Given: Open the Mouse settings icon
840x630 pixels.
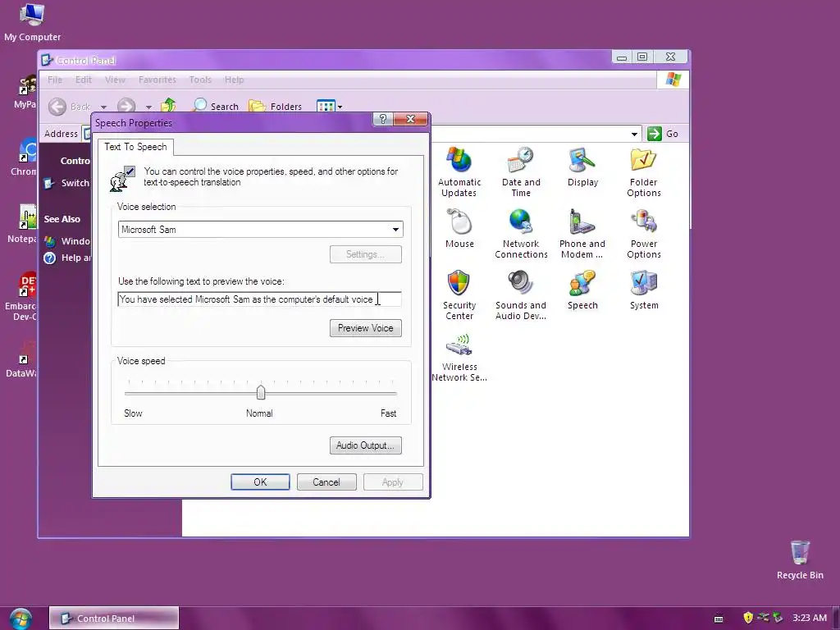Looking at the screenshot, I should tap(459, 228).
